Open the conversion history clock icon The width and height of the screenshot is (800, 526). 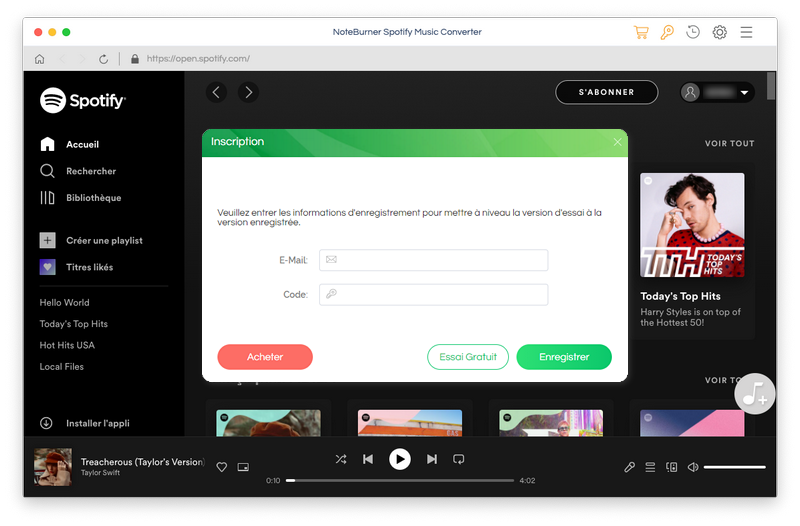(693, 32)
